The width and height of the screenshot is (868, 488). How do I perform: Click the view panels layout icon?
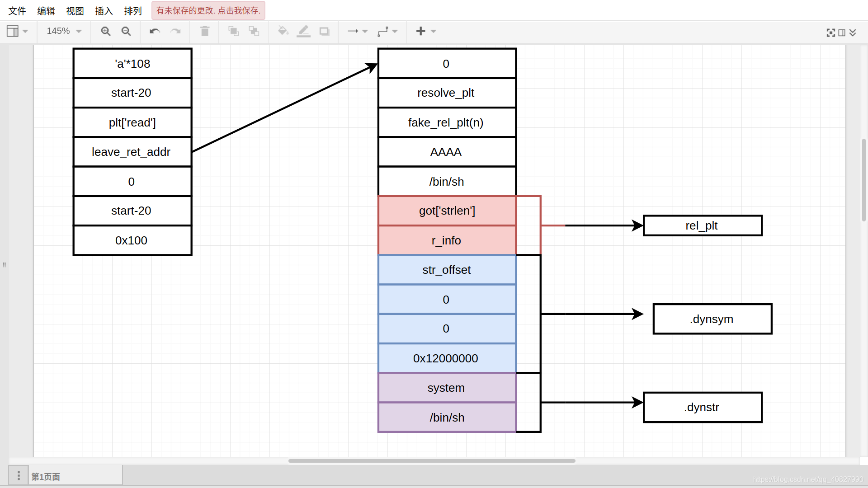[x=13, y=31]
